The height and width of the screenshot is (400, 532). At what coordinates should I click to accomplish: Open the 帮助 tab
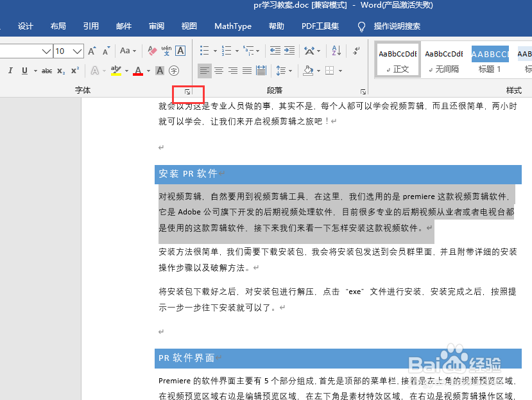point(276,26)
